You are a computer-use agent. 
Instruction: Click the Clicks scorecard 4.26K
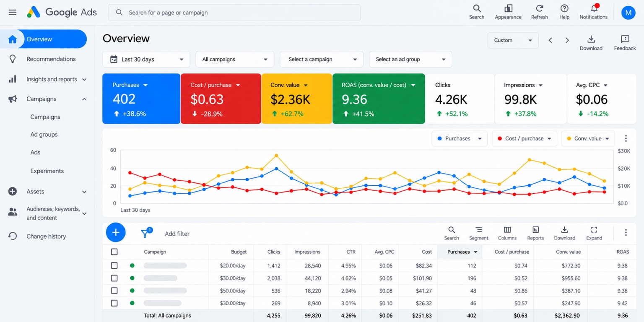[x=460, y=99]
